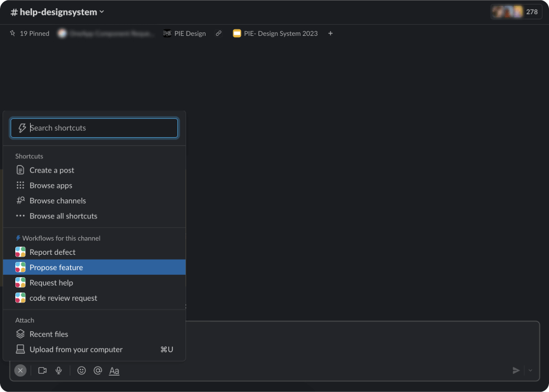Toggle the Aa text formatting toolbar
Screen dimensions: 549x392
(x=114, y=371)
